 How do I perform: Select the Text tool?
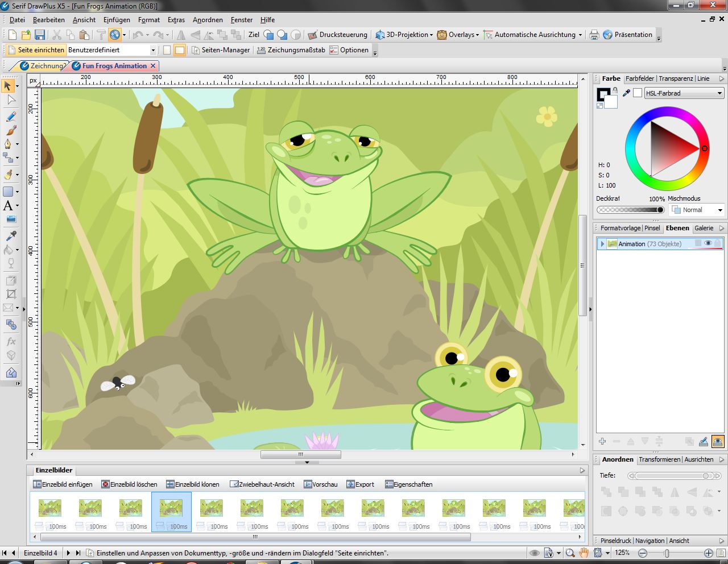pos(8,206)
